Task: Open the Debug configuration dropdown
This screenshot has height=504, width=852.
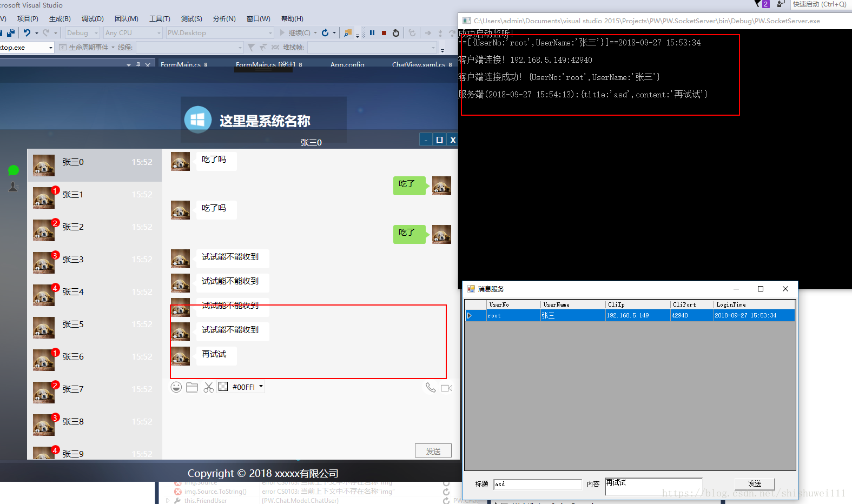Action: tap(82, 33)
